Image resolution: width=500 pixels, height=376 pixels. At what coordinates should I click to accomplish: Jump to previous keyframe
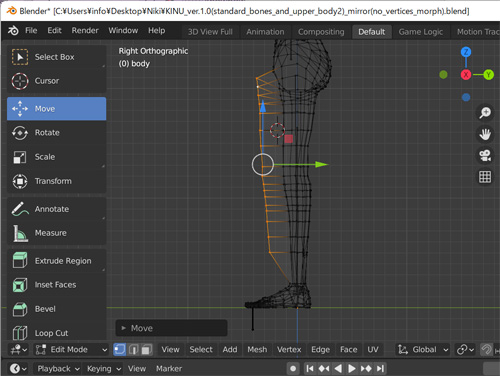tap(324, 369)
